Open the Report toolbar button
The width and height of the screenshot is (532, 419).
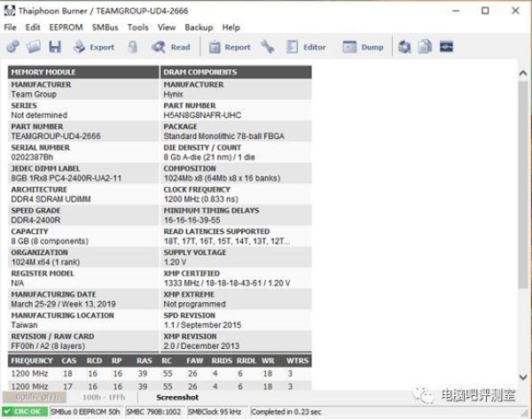click(230, 47)
